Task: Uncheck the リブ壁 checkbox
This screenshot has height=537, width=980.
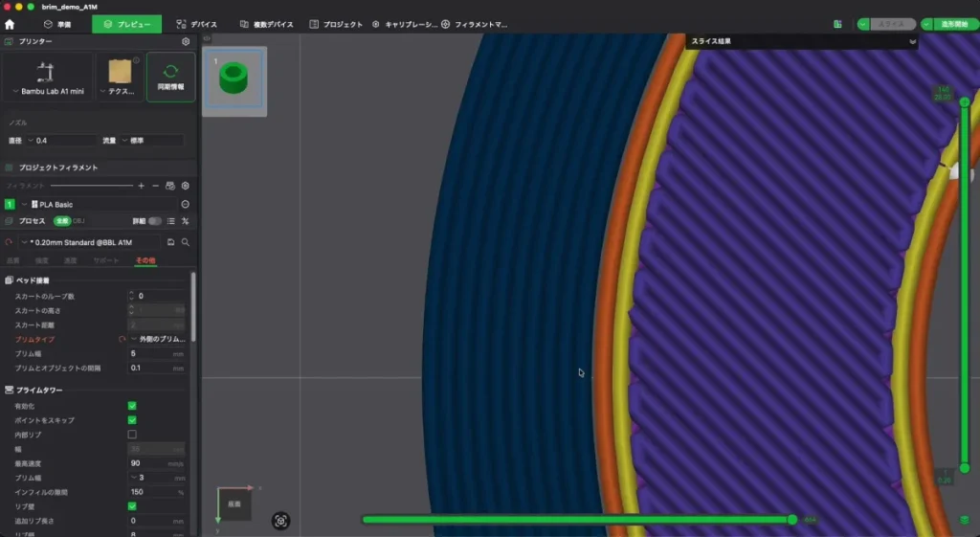Action: [132, 506]
